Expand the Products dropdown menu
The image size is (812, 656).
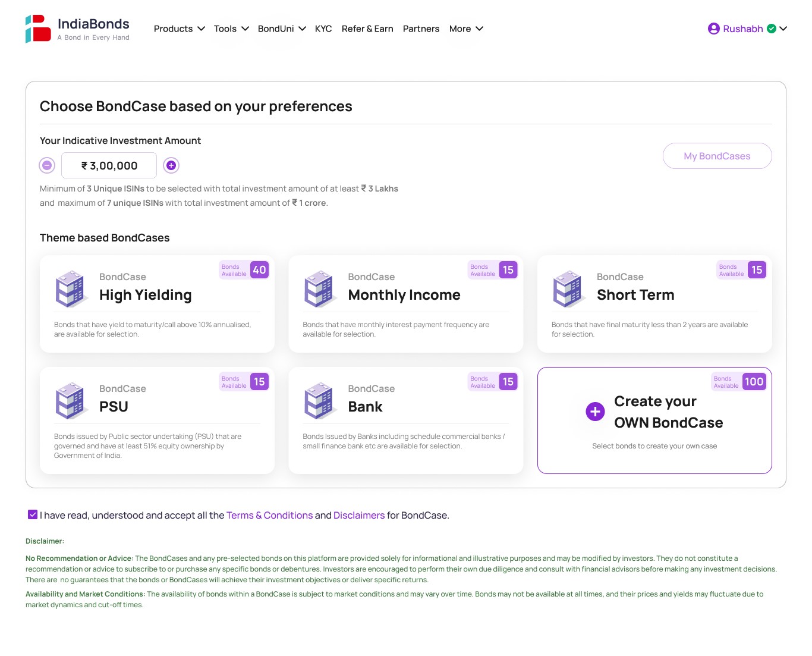pyautogui.click(x=179, y=29)
